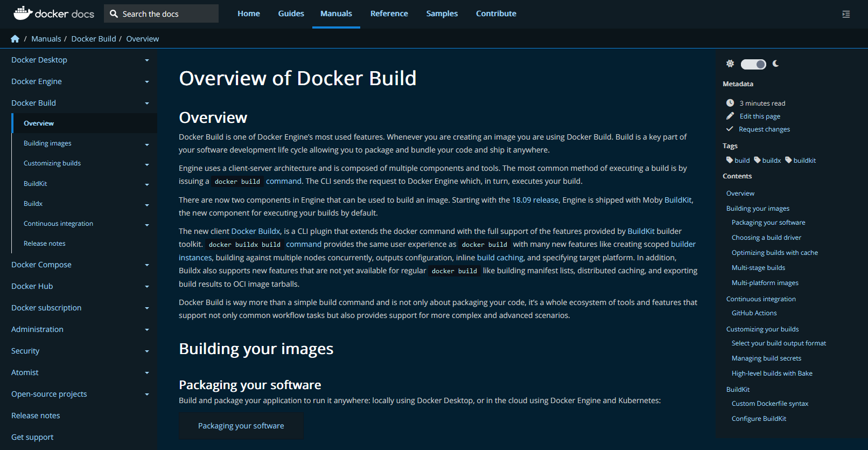The height and width of the screenshot is (450, 868).
Task: Click the search magnifier icon
Action: tap(114, 13)
